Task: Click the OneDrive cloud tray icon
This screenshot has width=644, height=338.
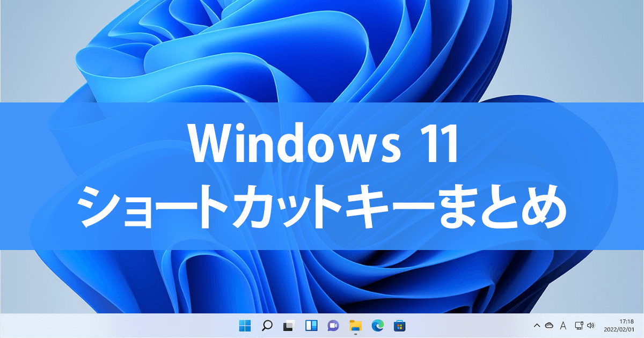Action: point(549,325)
